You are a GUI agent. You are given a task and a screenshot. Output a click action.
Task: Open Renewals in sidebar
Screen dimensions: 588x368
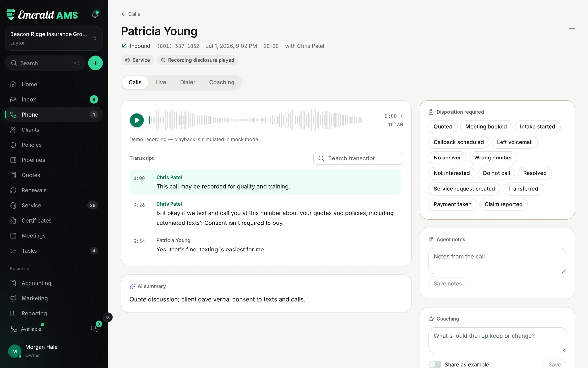[x=54, y=190]
